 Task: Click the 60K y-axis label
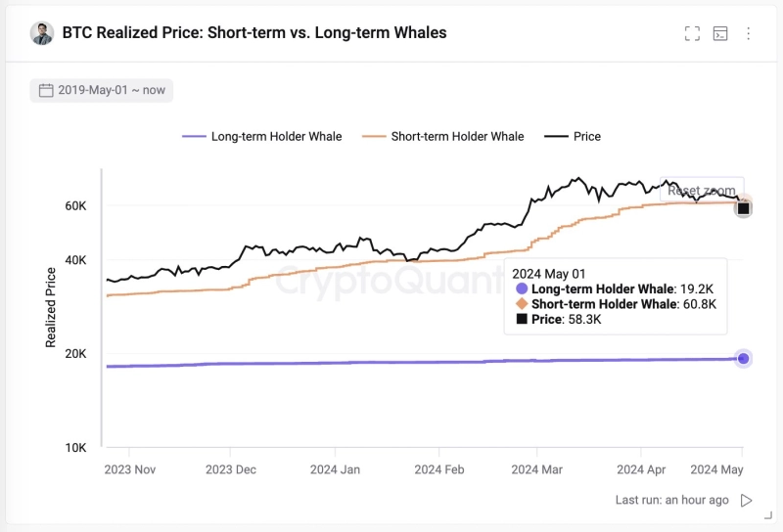pyautogui.click(x=76, y=206)
